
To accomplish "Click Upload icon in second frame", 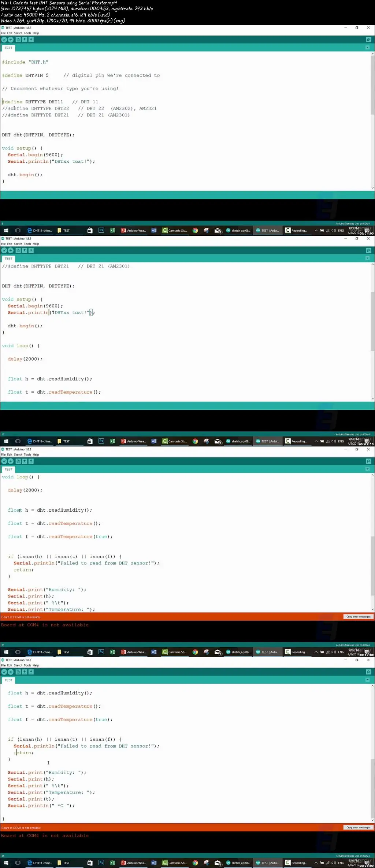I will tap(11, 250).
